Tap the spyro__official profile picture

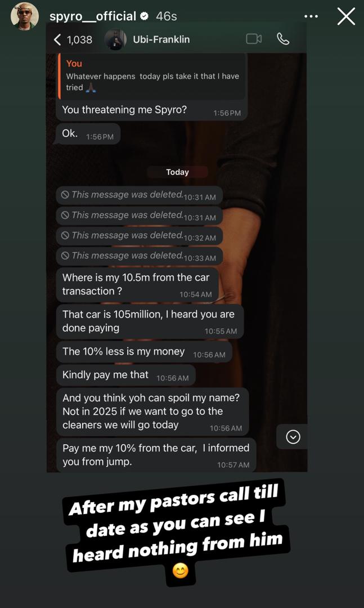point(25,16)
